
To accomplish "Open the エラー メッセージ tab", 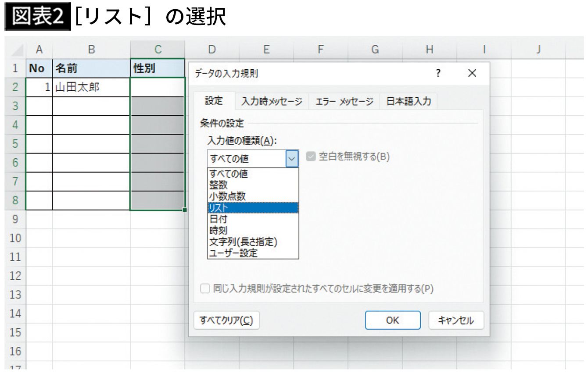I will [x=344, y=102].
